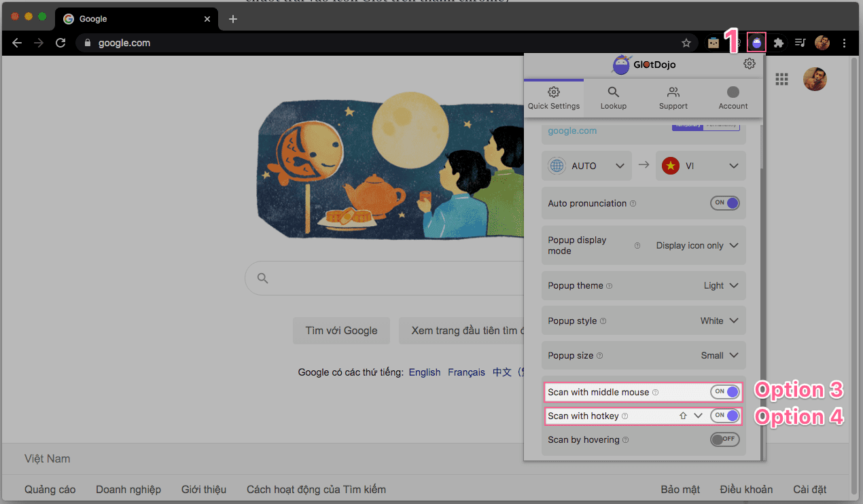This screenshot has width=863, height=504.
Task: Switch to the Quick Settings tab
Action: click(554, 98)
